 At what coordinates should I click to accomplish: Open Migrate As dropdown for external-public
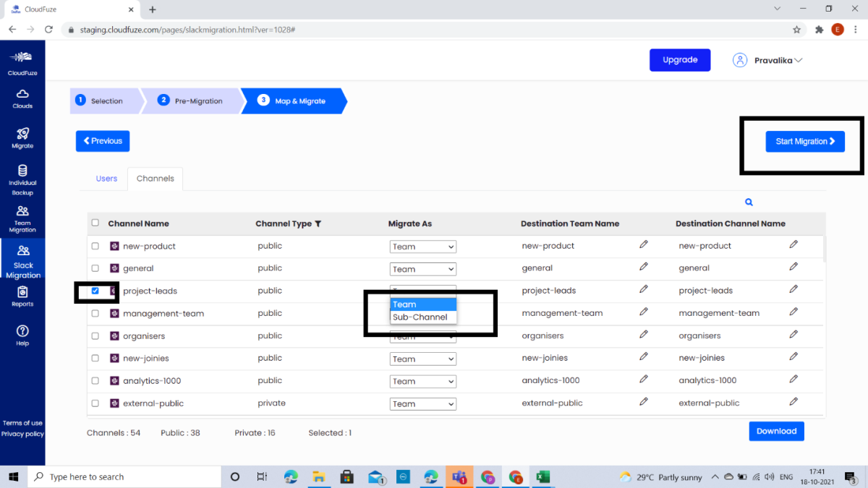(x=423, y=403)
